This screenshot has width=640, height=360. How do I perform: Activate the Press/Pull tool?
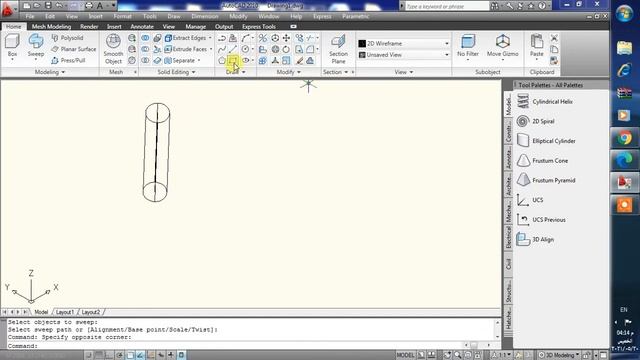coord(69,60)
